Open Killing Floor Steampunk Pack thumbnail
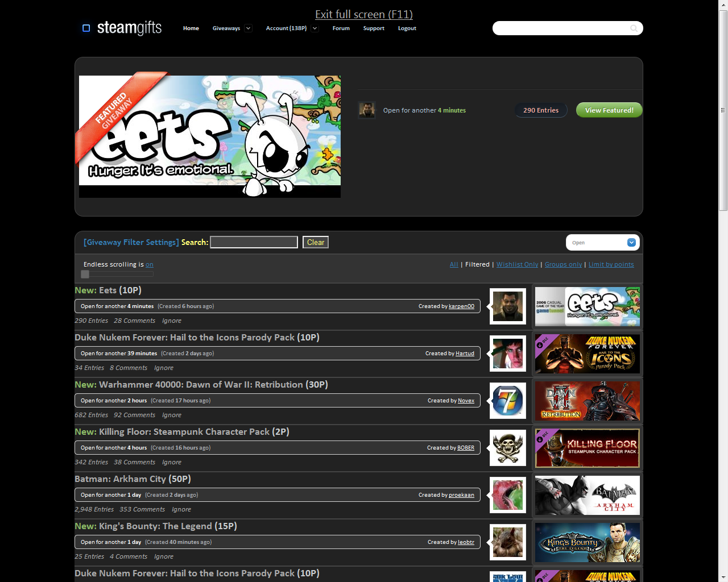728x582 pixels. 588,448
